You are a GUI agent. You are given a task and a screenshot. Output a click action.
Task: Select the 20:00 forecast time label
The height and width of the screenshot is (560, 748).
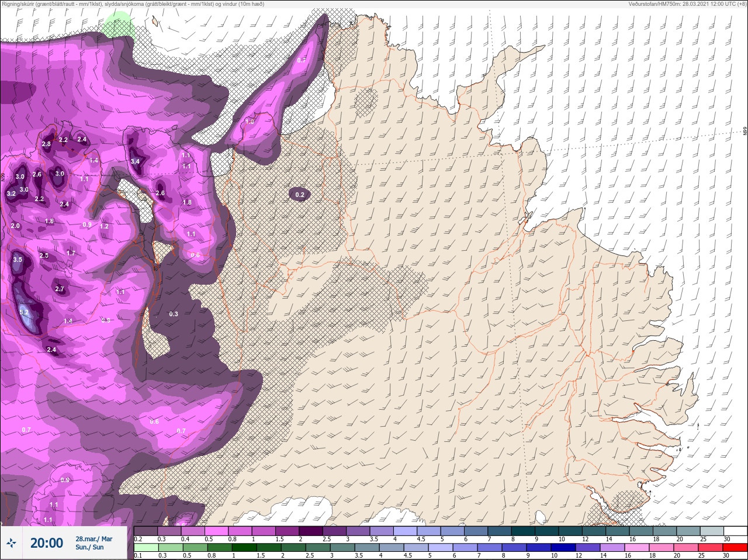point(47,543)
